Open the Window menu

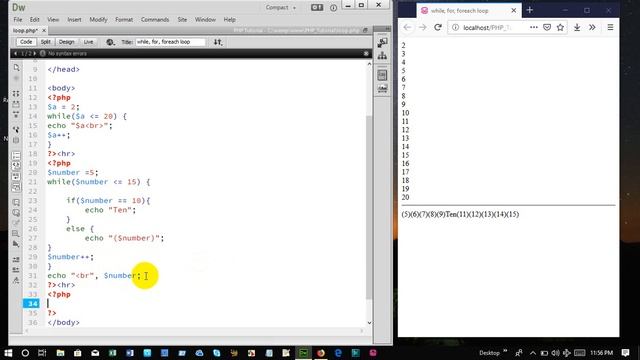pyautogui.click(x=205, y=20)
